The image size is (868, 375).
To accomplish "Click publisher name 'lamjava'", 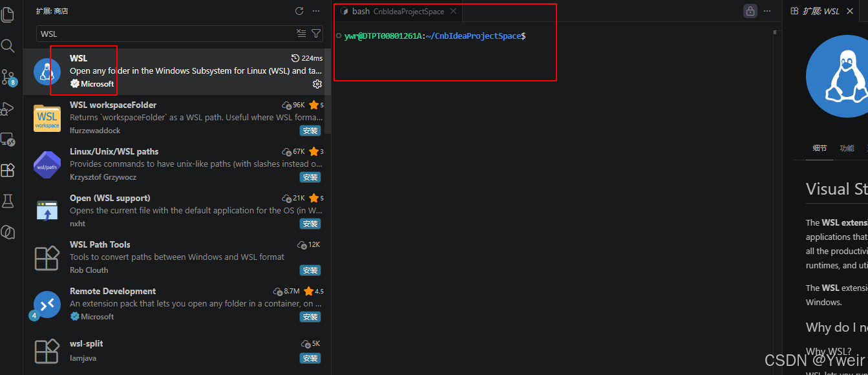I will point(83,358).
